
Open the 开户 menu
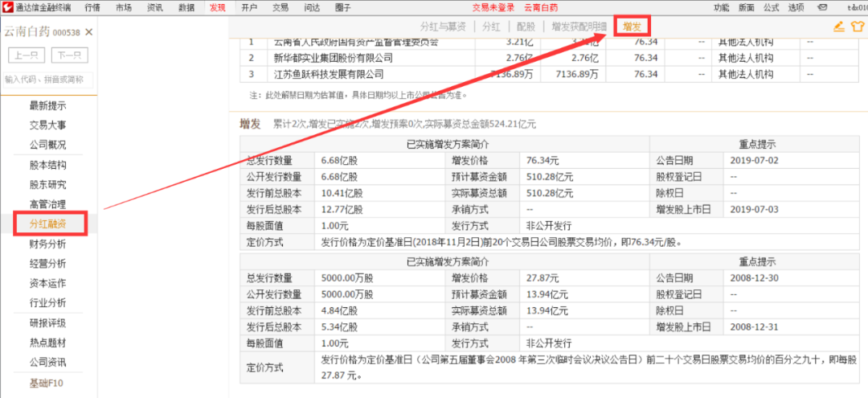click(249, 7)
